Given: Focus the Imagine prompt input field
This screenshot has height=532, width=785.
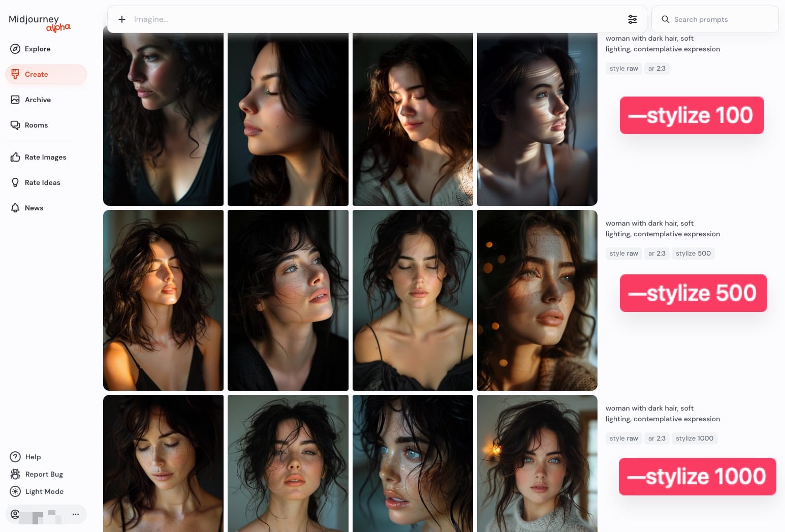Looking at the screenshot, I should (376, 19).
